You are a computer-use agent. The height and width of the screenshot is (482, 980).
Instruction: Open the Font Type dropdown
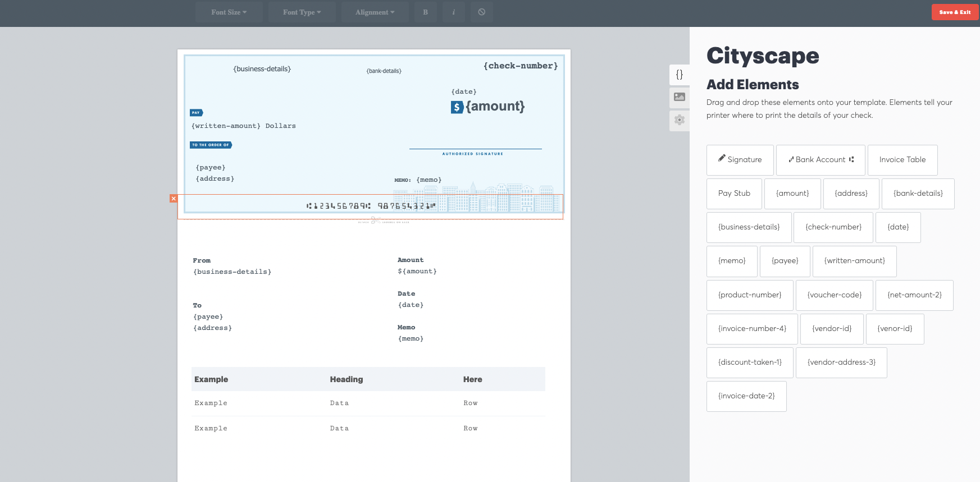tap(302, 12)
